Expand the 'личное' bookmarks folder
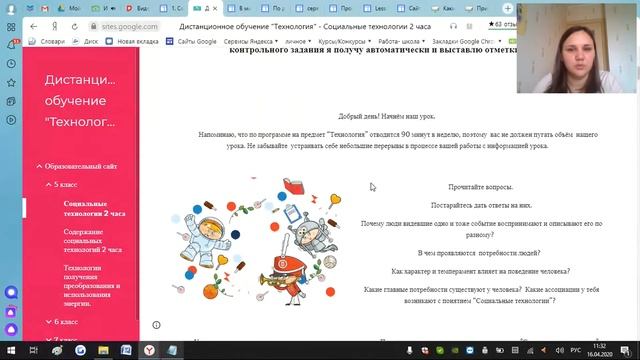 [x=298, y=41]
